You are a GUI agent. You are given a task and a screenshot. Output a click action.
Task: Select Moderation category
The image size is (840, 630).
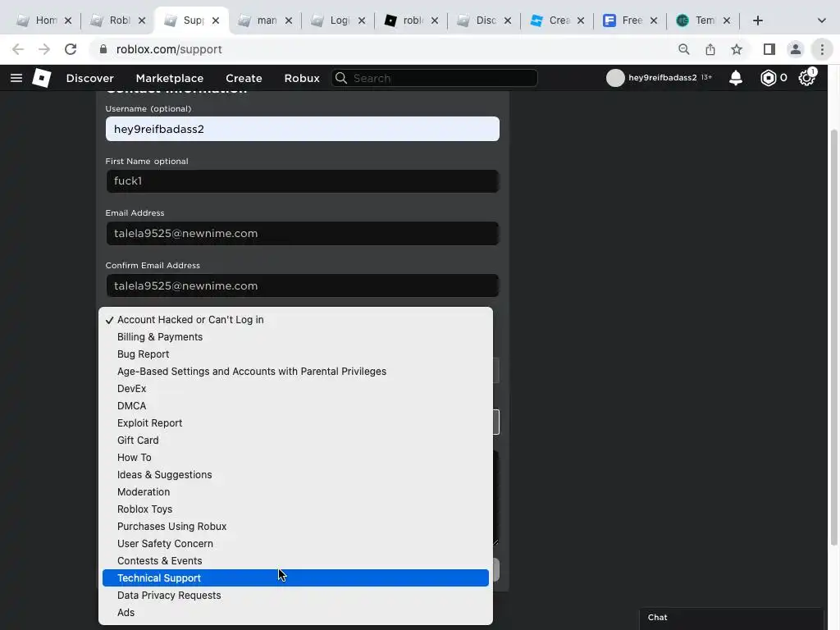click(295, 492)
